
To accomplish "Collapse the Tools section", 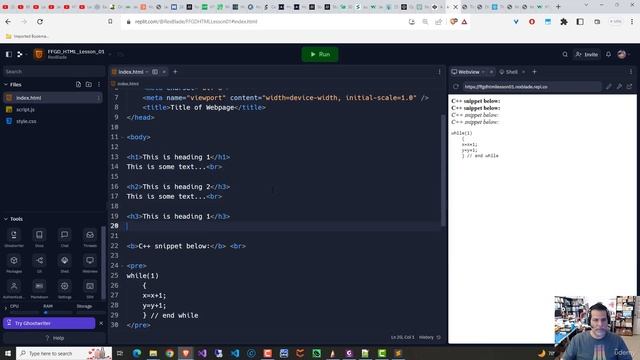I will (6, 219).
